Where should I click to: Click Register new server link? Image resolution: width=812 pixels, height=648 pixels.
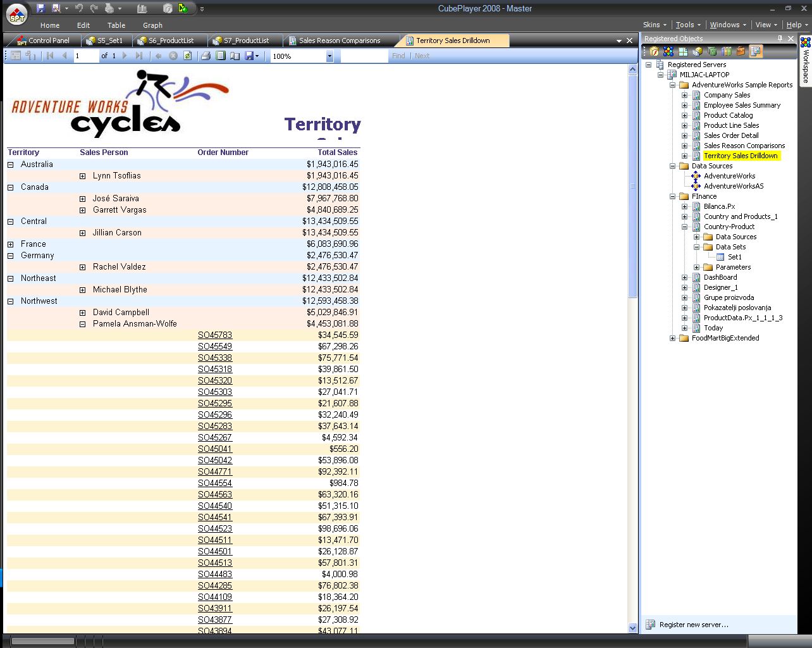[694, 625]
